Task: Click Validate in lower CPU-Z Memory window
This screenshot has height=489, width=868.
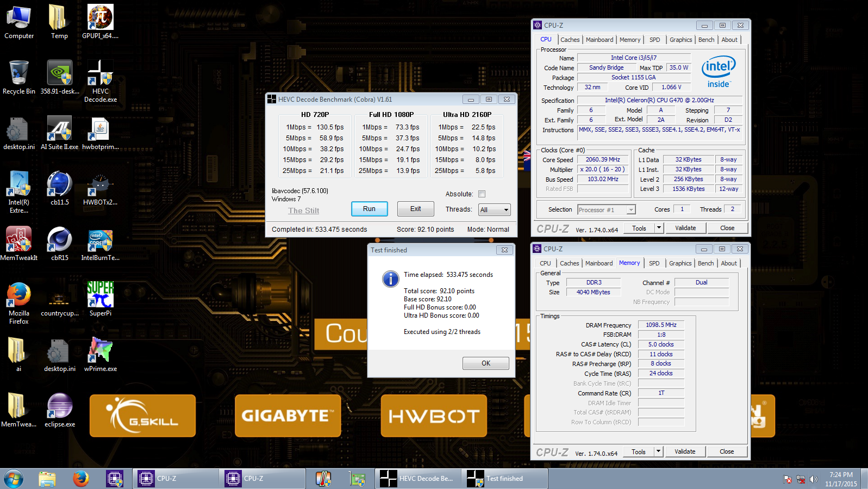Action: (685, 451)
